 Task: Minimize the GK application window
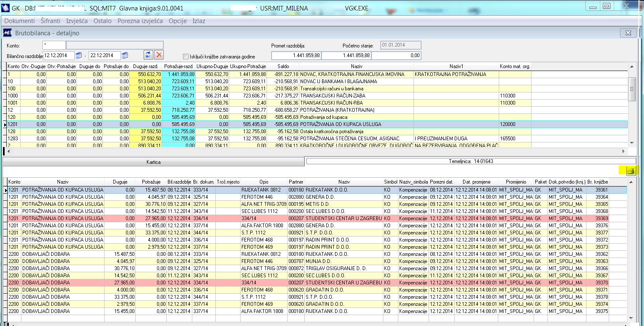point(592,7)
